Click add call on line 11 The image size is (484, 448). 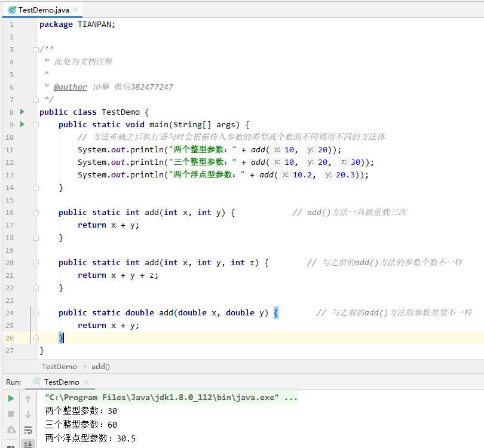point(258,150)
